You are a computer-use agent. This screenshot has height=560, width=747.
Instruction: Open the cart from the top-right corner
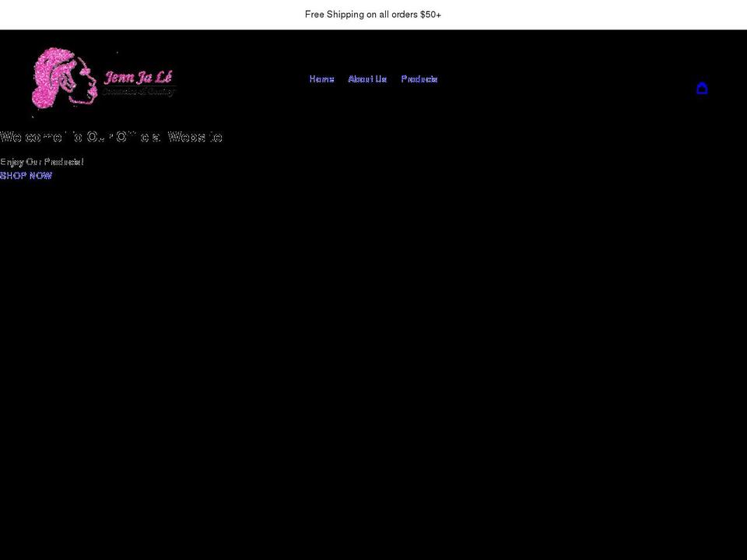tap(703, 88)
